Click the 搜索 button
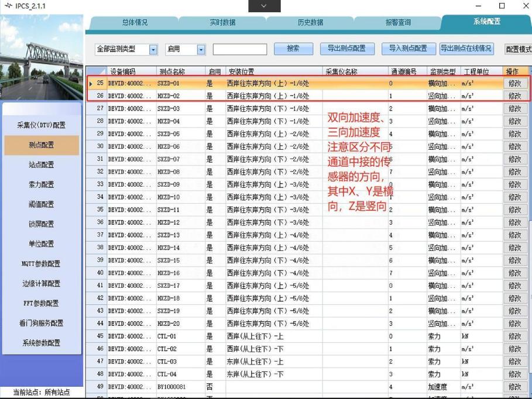 tap(293, 49)
